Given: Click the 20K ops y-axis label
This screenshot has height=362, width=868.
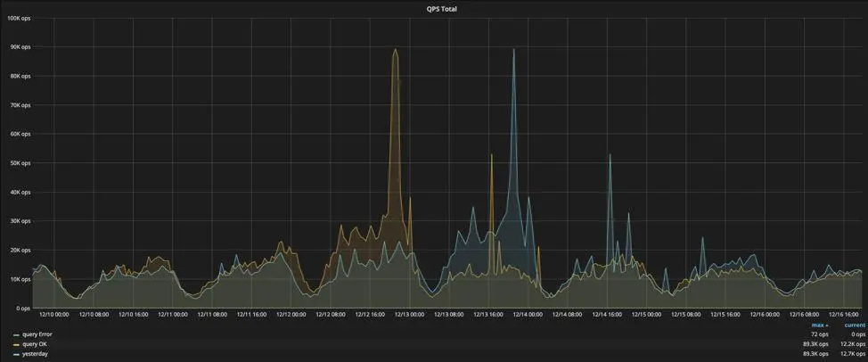Looking at the screenshot, I should coord(20,251).
